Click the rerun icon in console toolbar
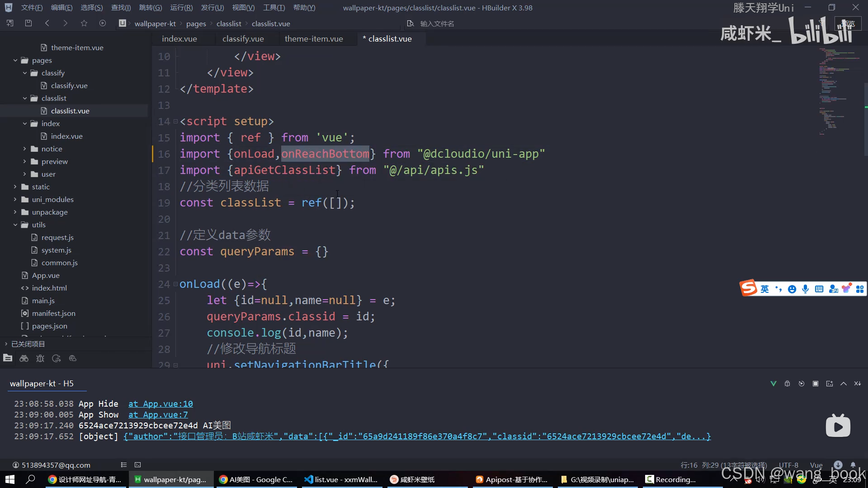The height and width of the screenshot is (488, 868). (802, 384)
